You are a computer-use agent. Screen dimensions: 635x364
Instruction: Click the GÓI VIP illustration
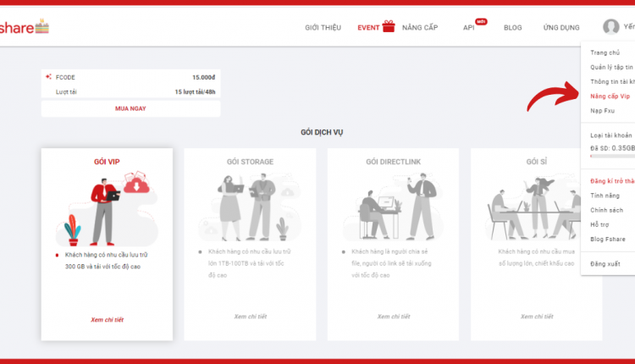(x=107, y=208)
